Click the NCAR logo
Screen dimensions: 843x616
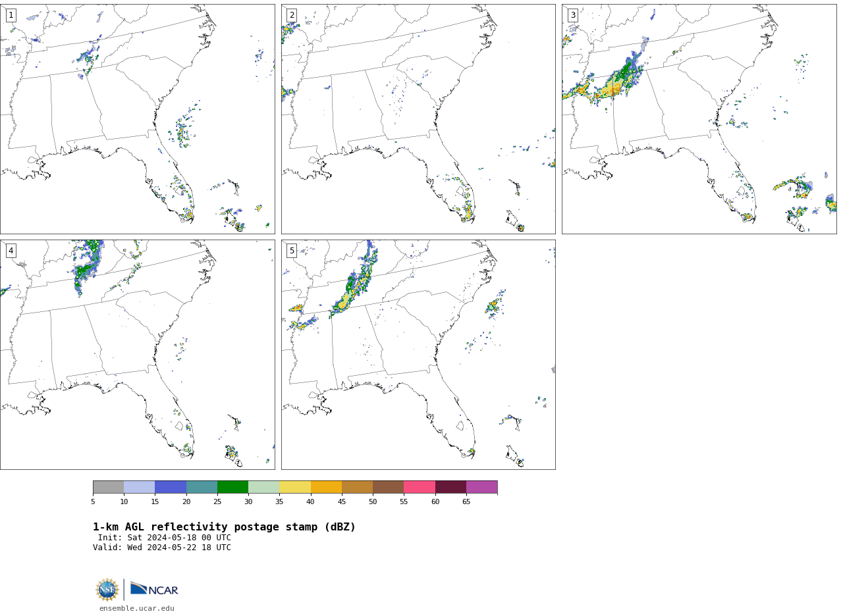pos(154,589)
